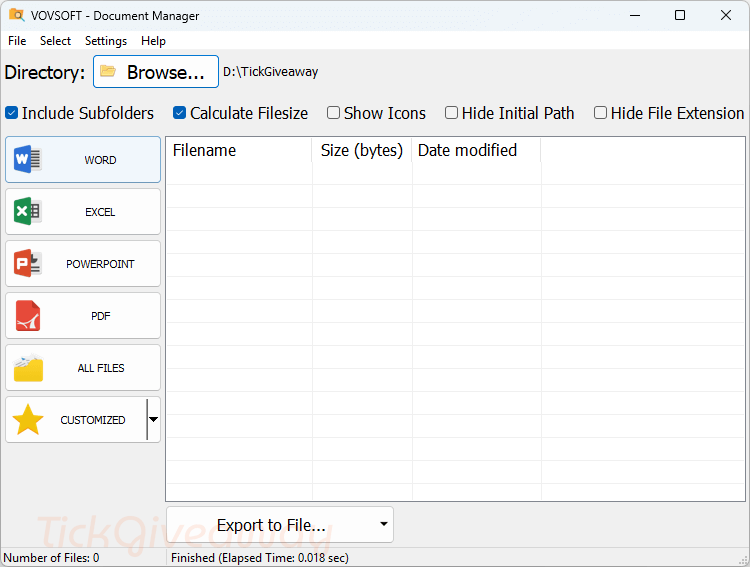The height and width of the screenshot is (567, 750).
Task: Click the Word document icon
Action: tap(28, 159)
